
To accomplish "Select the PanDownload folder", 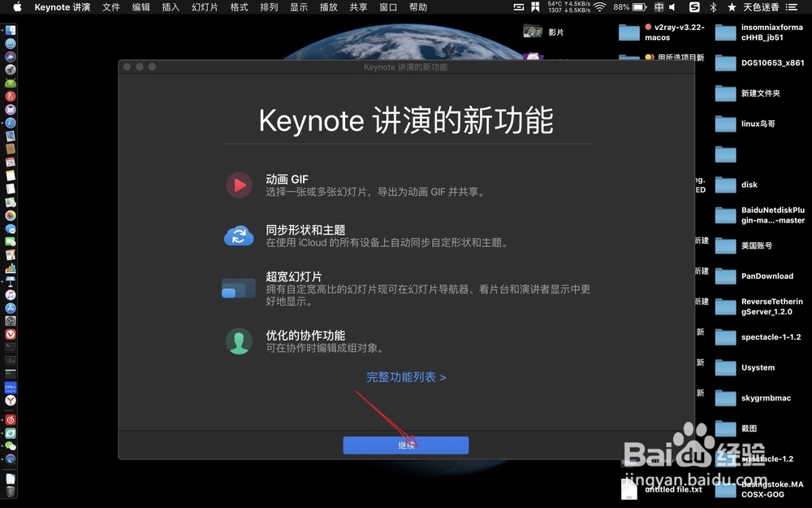I will (754, 276).
